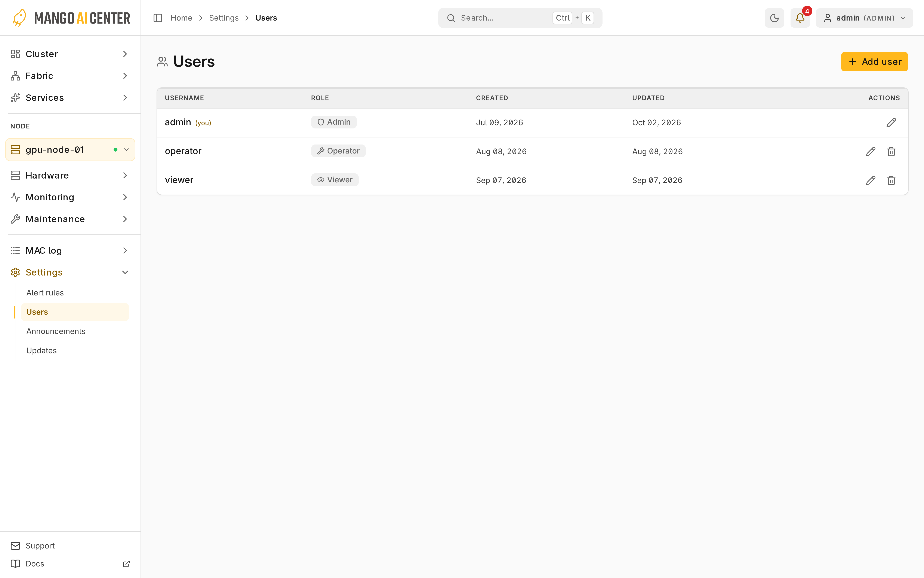Expand the Services sidebar section
This screenshot has width=924, height=578.
[x=70, y=97]
